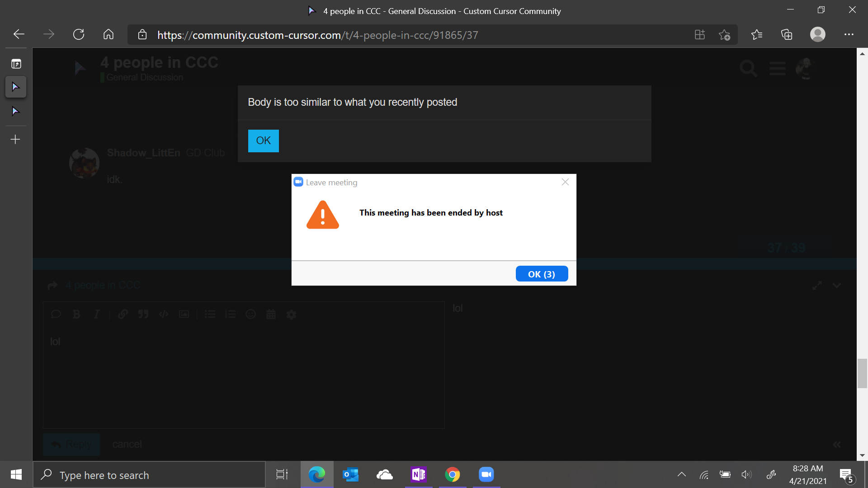Viewport: 868px width, 488px height.
Task: Open OneNote from the taskbar
Action: click(x=419, y=474)
